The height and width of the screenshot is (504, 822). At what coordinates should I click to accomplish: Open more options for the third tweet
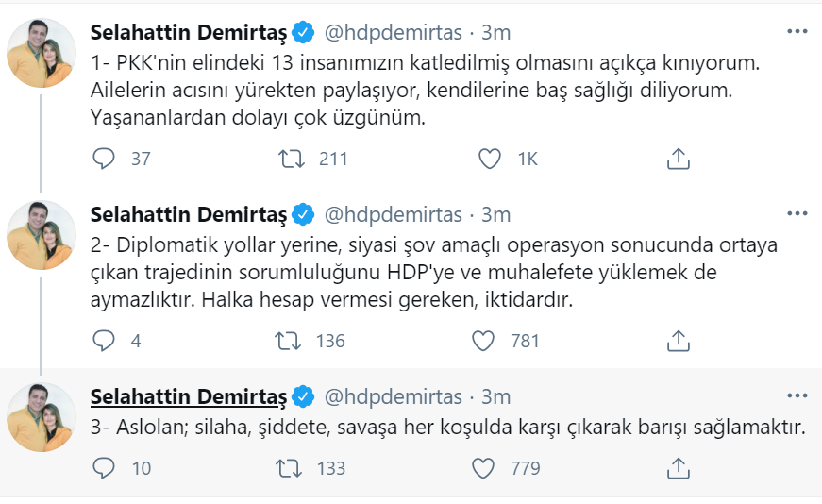pyautogui.click(x=797, y=396)
